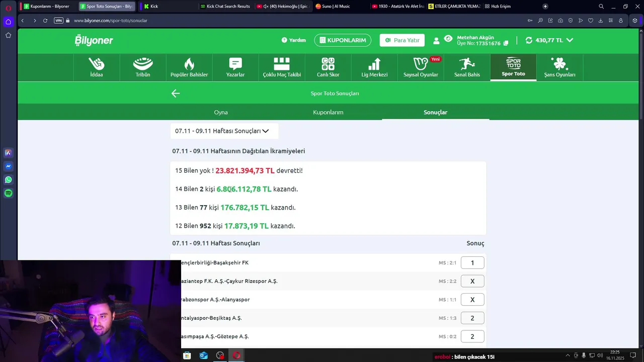Click browser back button
644x362 pixels.
23,21
